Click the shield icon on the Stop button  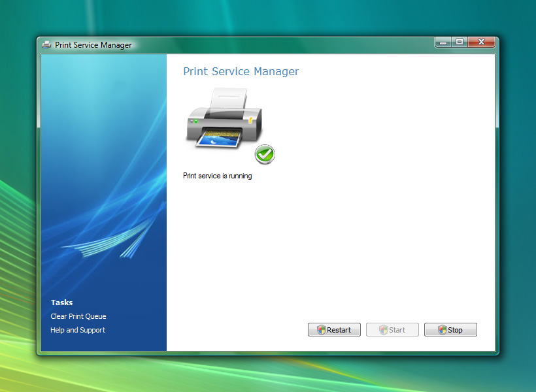click(x=443, y=330)
